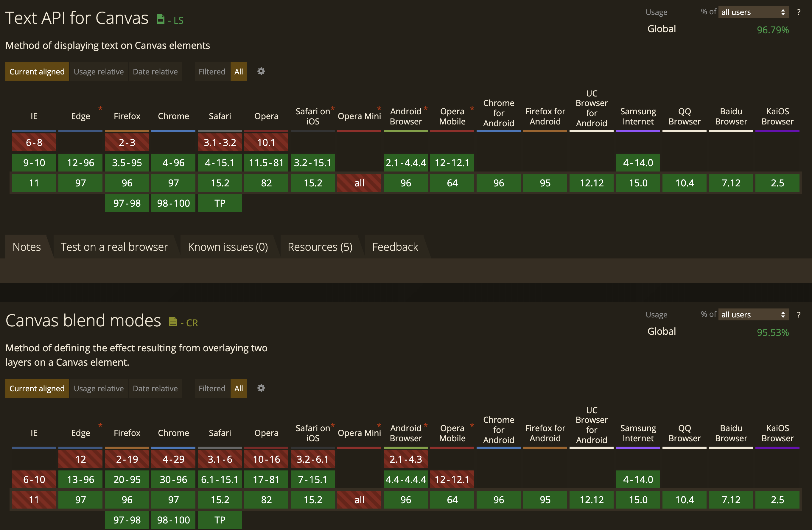Click the help question mark next to Text API usage

tap(799, 12)
